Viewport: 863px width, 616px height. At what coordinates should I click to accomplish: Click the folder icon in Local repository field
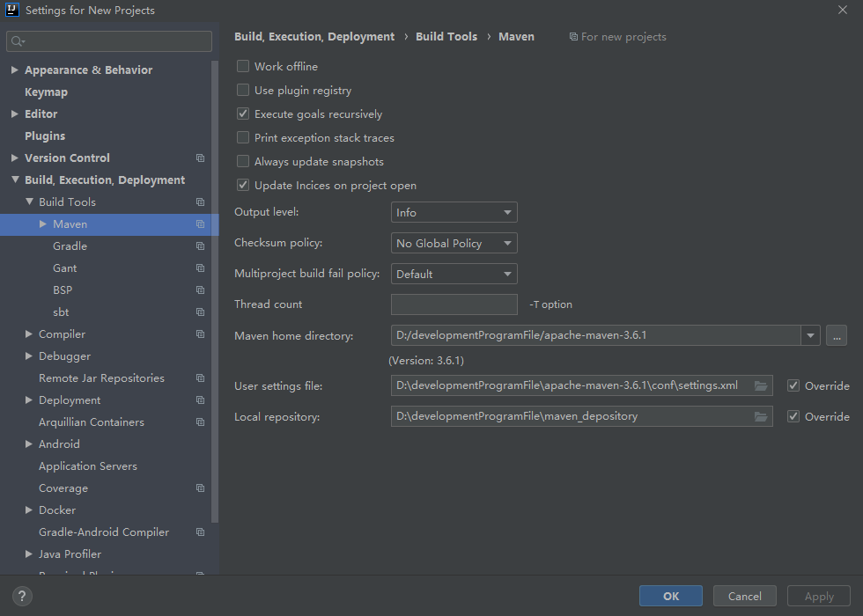pos(761,416)
